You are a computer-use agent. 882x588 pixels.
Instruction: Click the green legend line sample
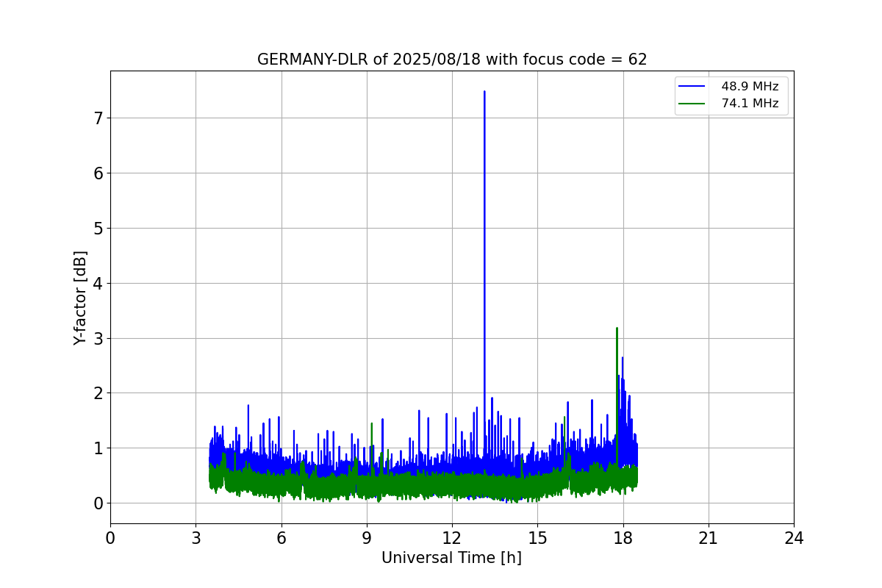[x=692, y=104]
